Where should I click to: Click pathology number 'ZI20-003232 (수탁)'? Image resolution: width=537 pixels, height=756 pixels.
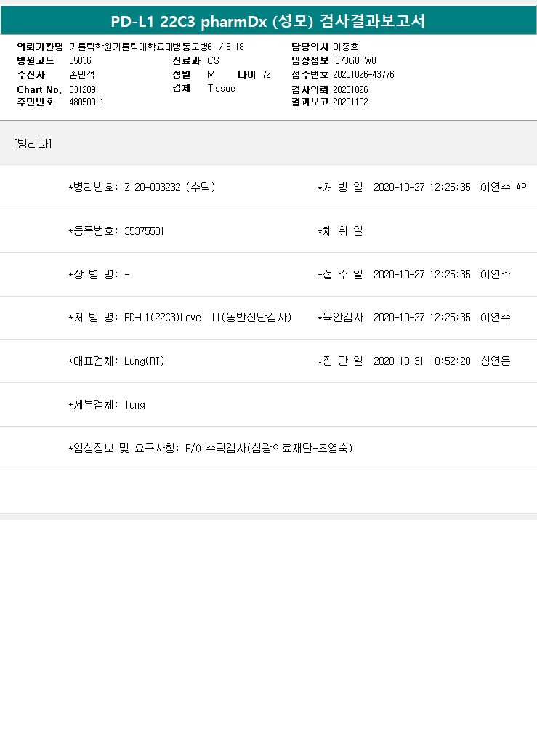coord(170,187)
